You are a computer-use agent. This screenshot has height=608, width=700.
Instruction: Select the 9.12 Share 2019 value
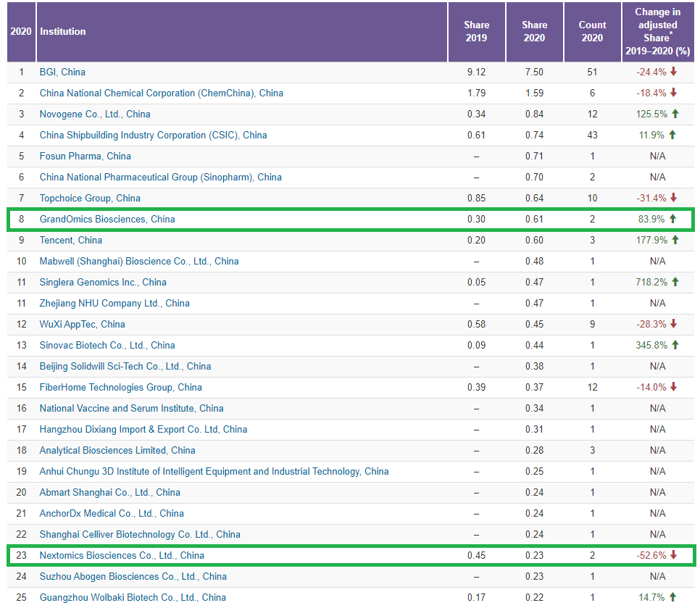(x=476, y=72)
